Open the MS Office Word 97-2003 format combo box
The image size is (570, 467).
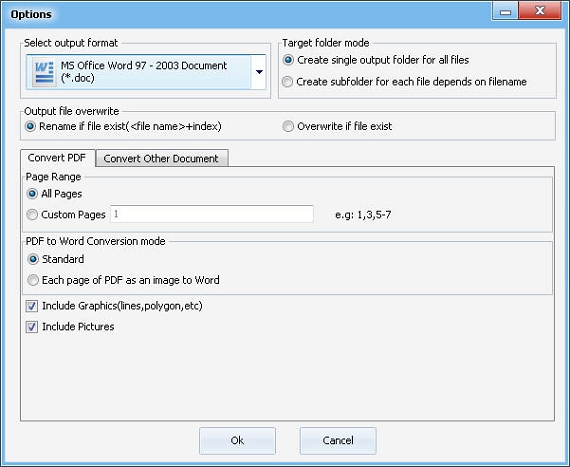tap(146, 72)
